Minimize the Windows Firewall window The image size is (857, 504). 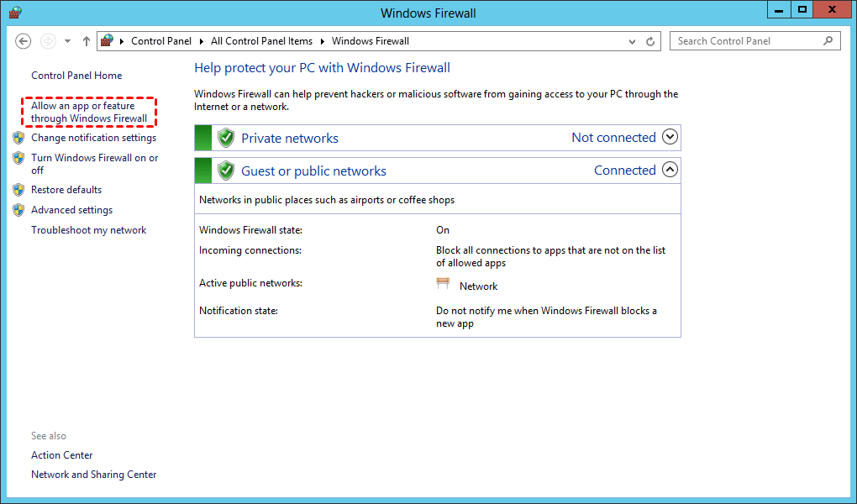[x=780, y=10]
